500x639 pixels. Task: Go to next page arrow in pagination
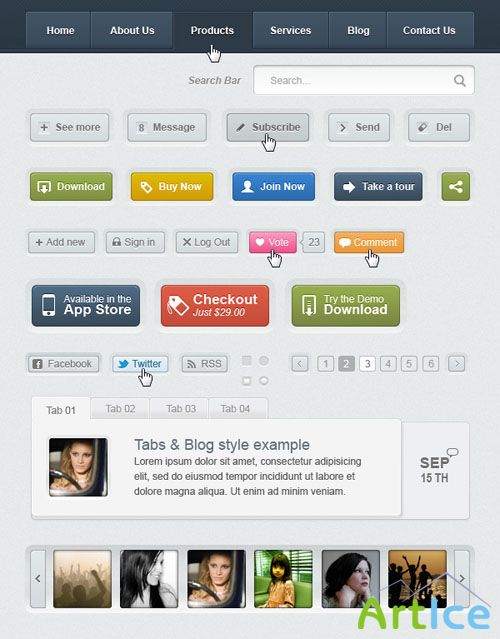click(x=457, y=364)
